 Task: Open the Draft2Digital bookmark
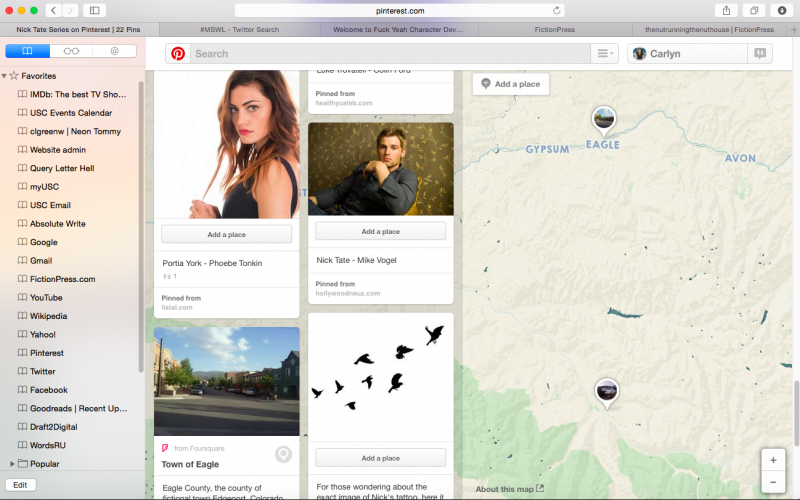tap(47, 427)
